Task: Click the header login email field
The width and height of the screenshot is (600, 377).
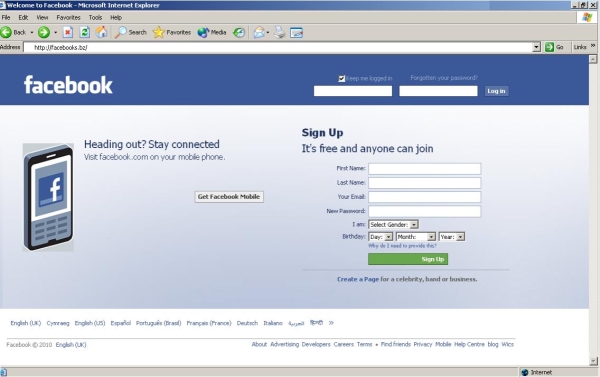Action: 353,91
